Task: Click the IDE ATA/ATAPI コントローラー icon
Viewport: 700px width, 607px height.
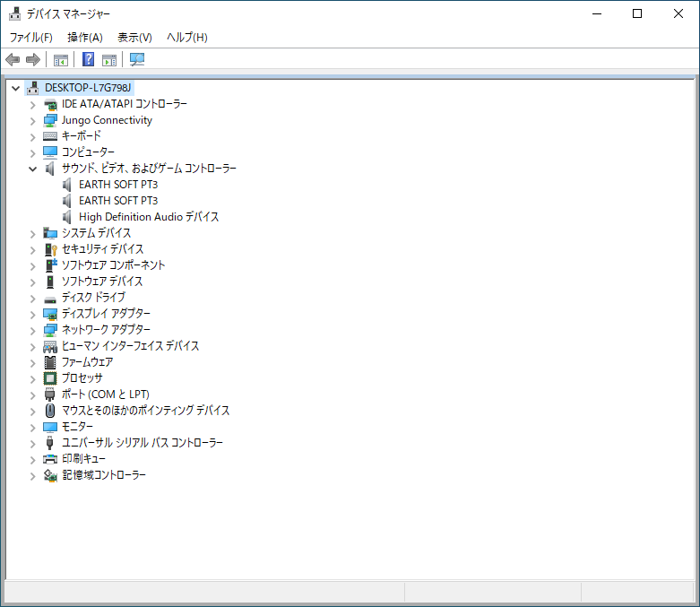Action: point(50,105)
